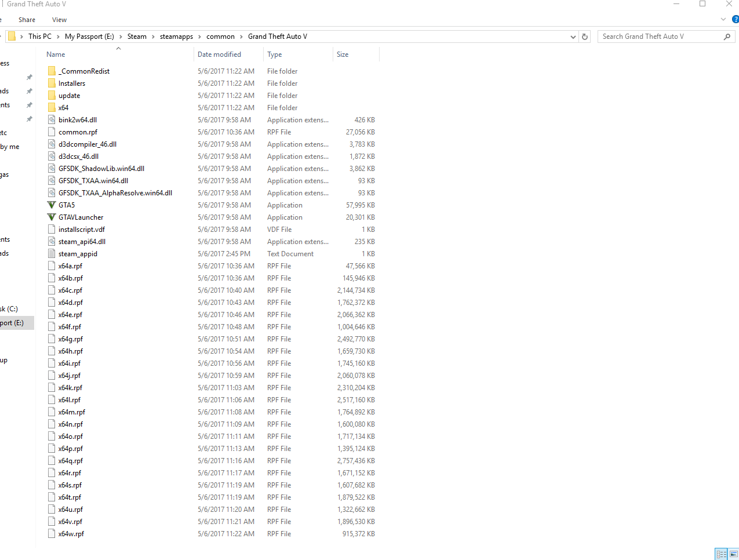
Task: Click the 5/6/2017 2:45 PM date cell
Action: (224, 254)
